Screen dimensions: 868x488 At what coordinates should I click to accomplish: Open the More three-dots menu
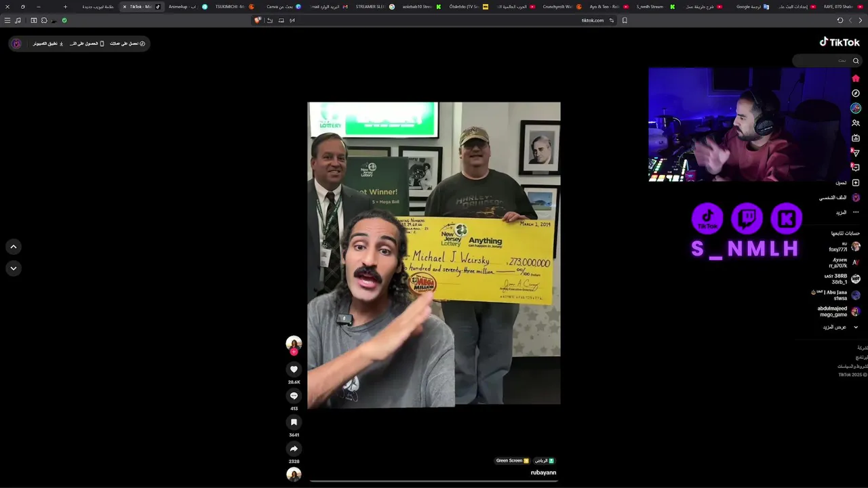pyautogui.click(x=856, y=212)
